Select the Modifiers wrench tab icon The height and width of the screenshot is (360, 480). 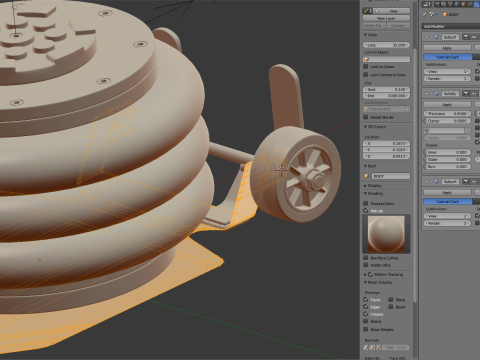click(477, 4)
